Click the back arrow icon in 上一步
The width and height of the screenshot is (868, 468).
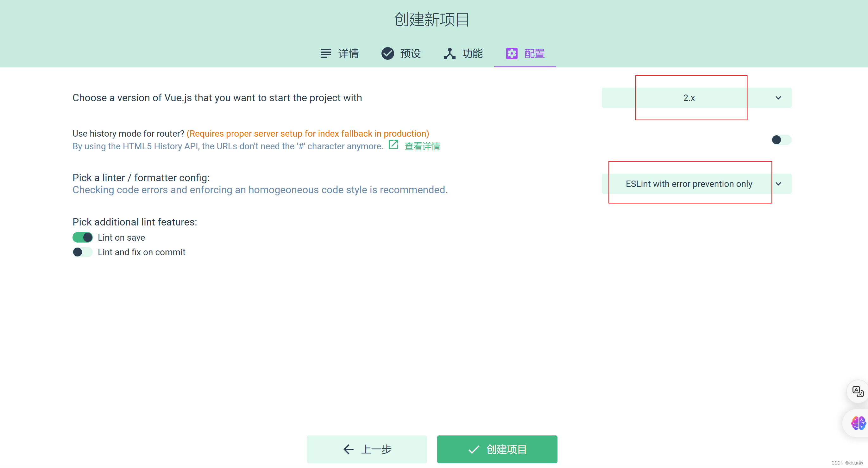click(348, 449)
